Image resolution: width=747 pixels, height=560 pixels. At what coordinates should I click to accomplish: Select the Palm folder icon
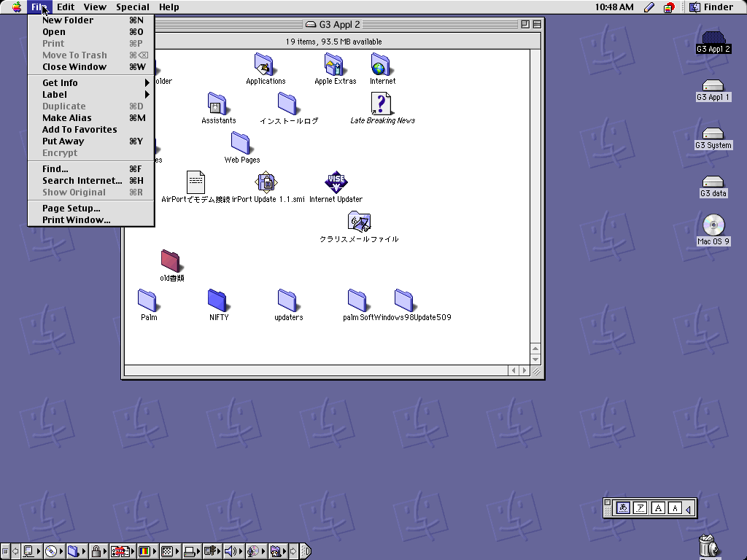point(147,300)
